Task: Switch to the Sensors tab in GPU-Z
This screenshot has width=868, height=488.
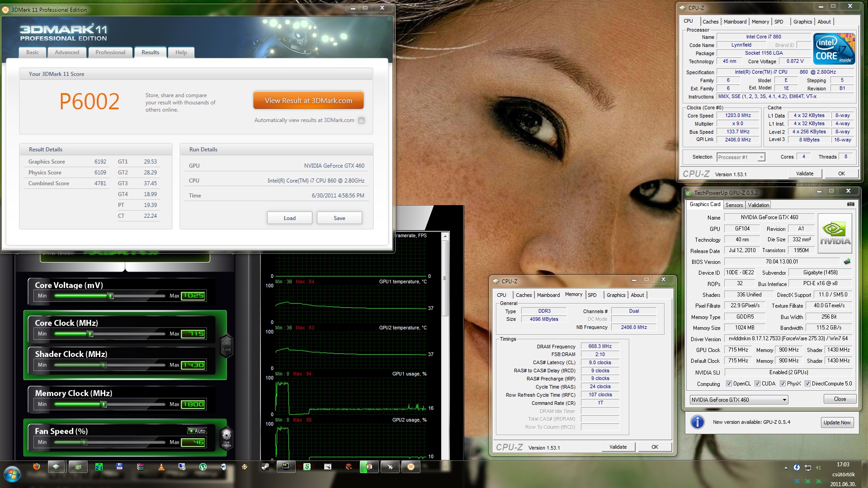Action: (734, 205)
